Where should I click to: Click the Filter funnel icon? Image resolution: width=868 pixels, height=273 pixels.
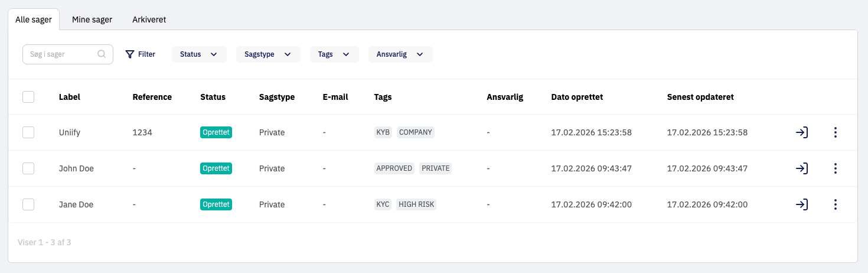click(x=130, y=54)
